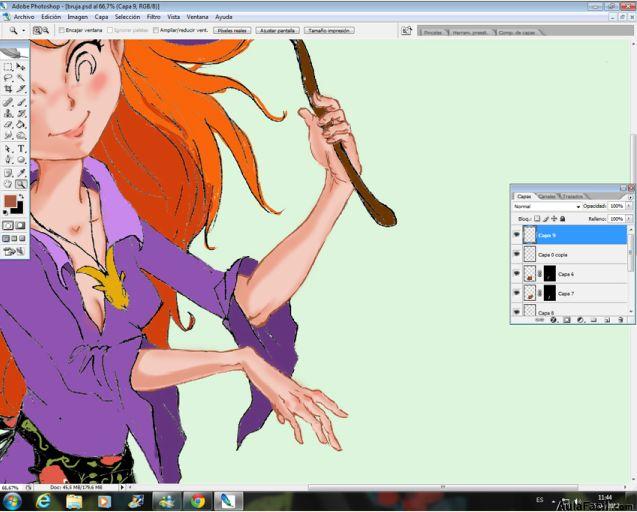The image size is (637, 512).
Task: Switch to the Canales tab
Action: 547,196
